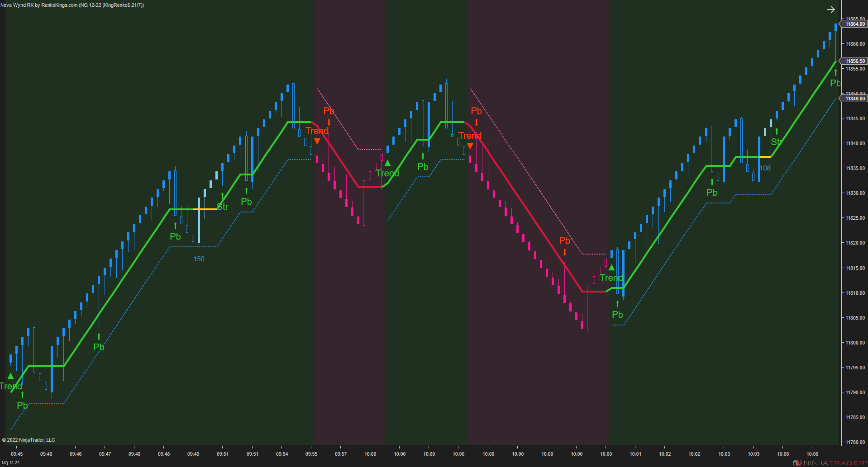Click the 2022 NinjaTrader copyright text
The image size is (868, 467).
[28, 440]
